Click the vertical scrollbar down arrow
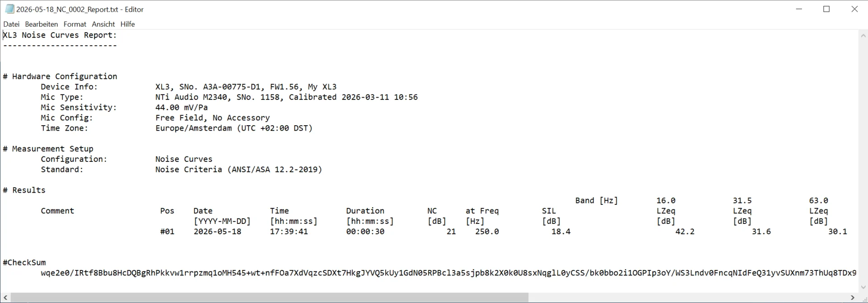Image resolution: width=868 pixels, height=303 pixels. coord(863,287)
